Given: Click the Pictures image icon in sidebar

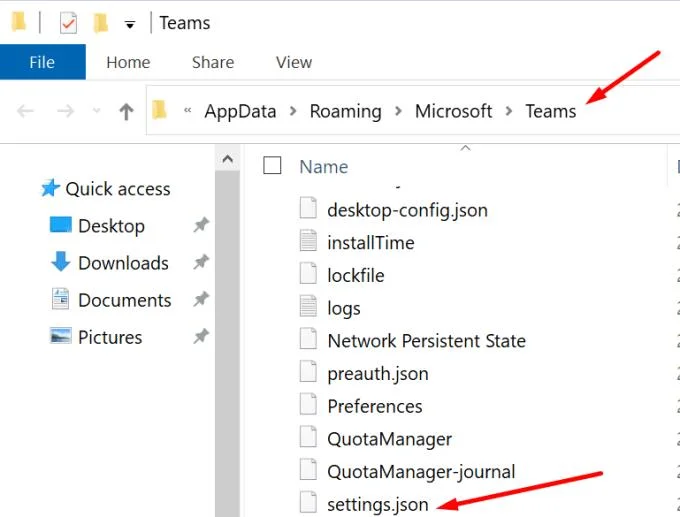Looking at the screenshot, I should [61, 336].
